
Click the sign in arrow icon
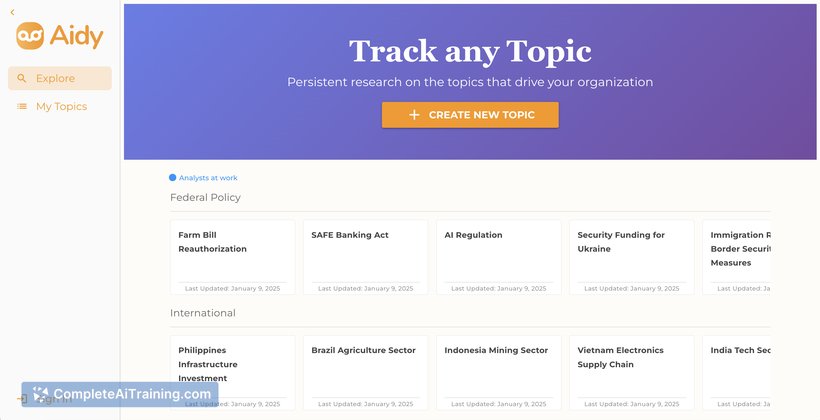[22, 399]
